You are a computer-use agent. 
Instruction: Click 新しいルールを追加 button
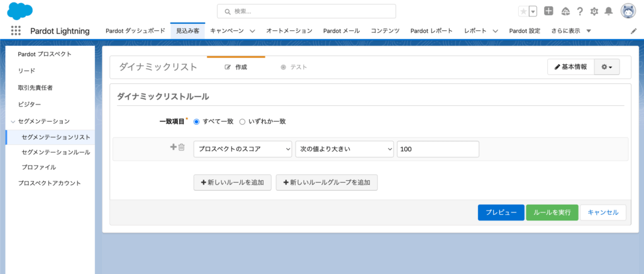tap(233, 182)
